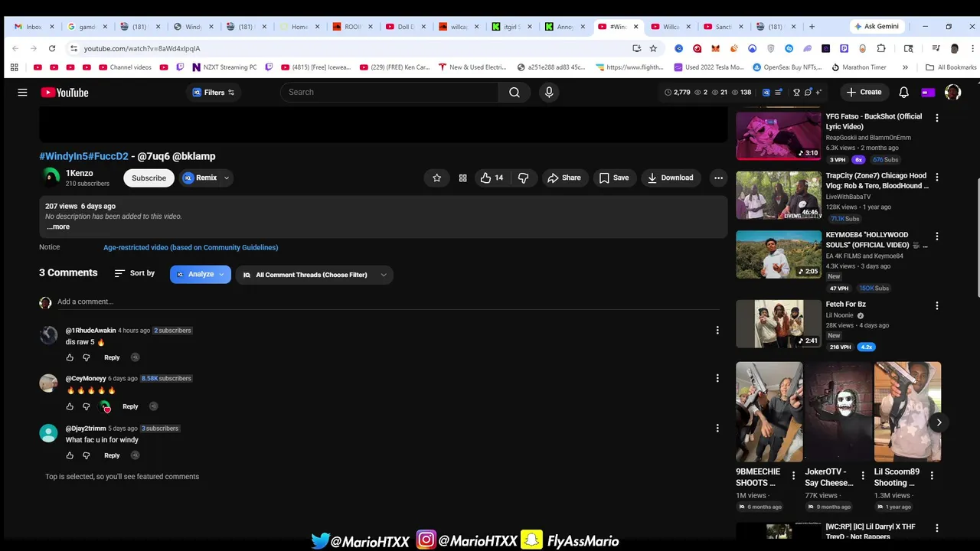Open Sort by comments menu
The image size is (980, 551).
[135, 273]
